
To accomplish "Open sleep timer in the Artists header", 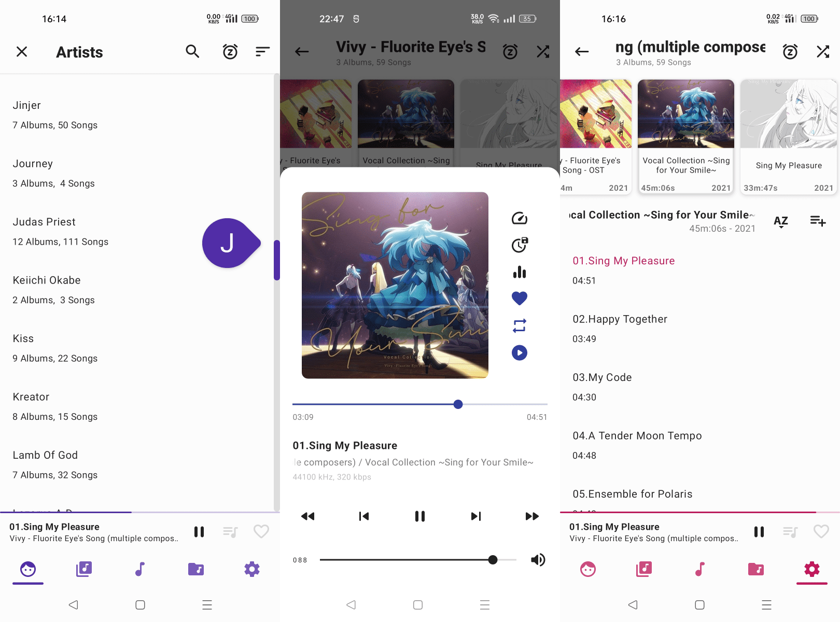I will point(230,51).
